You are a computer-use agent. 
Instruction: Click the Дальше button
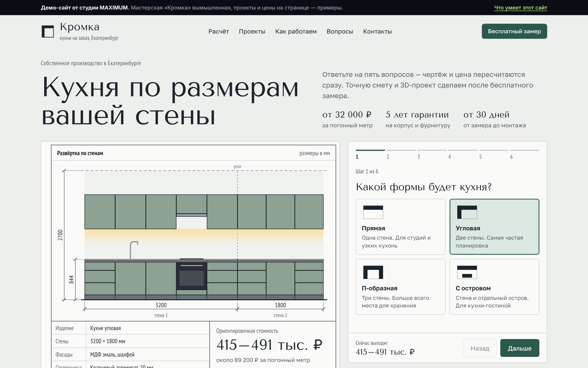pyautogui.click(x=520, y=348)
